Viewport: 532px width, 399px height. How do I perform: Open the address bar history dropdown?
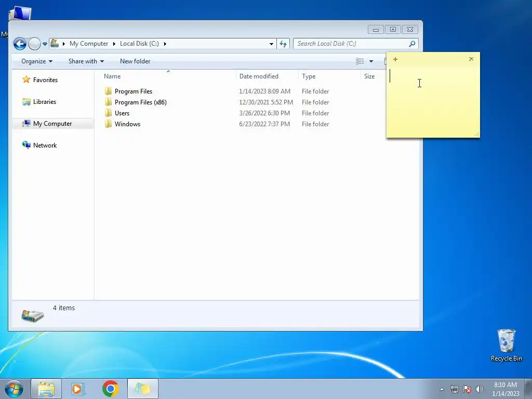[x=271, y=44]
